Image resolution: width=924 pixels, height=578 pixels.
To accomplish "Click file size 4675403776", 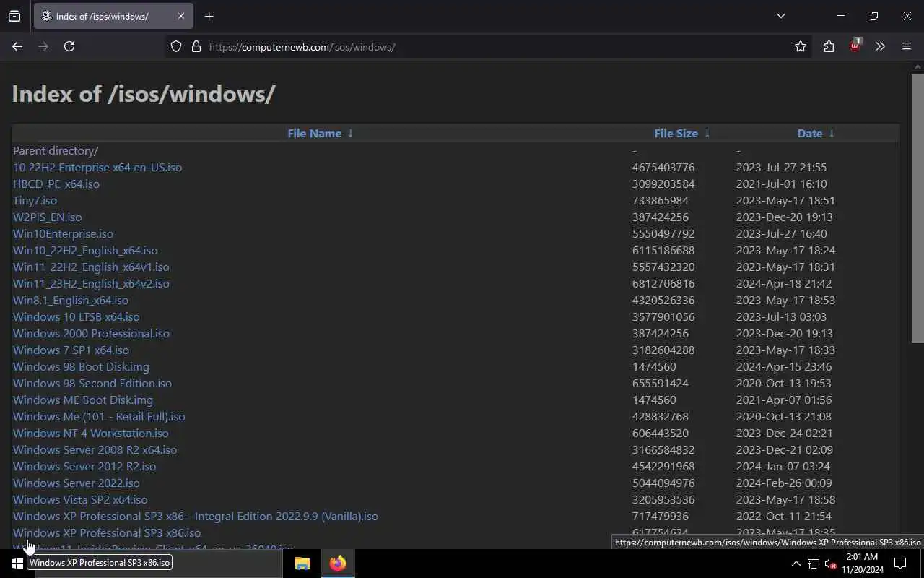I will [663, 167].
